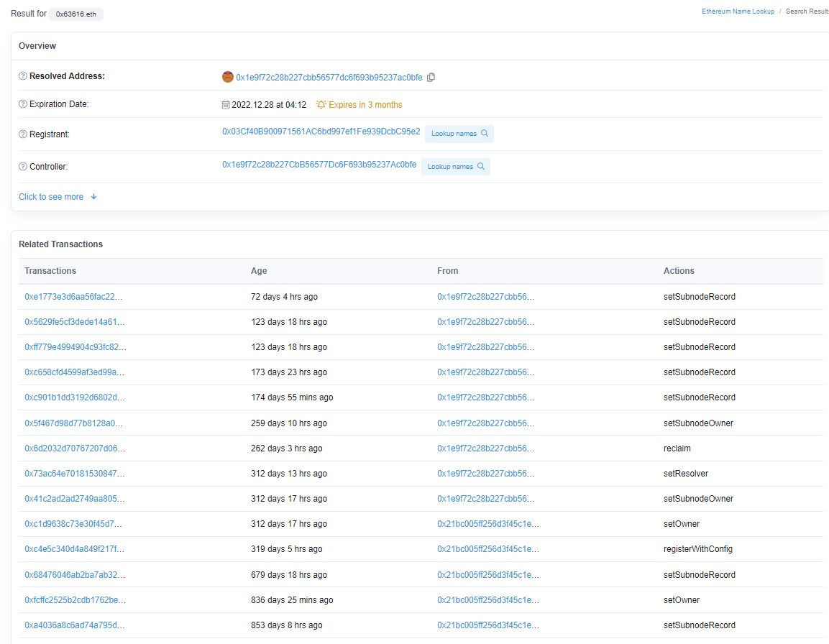
Task: Click the 0x63616.eth name tag
Action: coord(76,14)
